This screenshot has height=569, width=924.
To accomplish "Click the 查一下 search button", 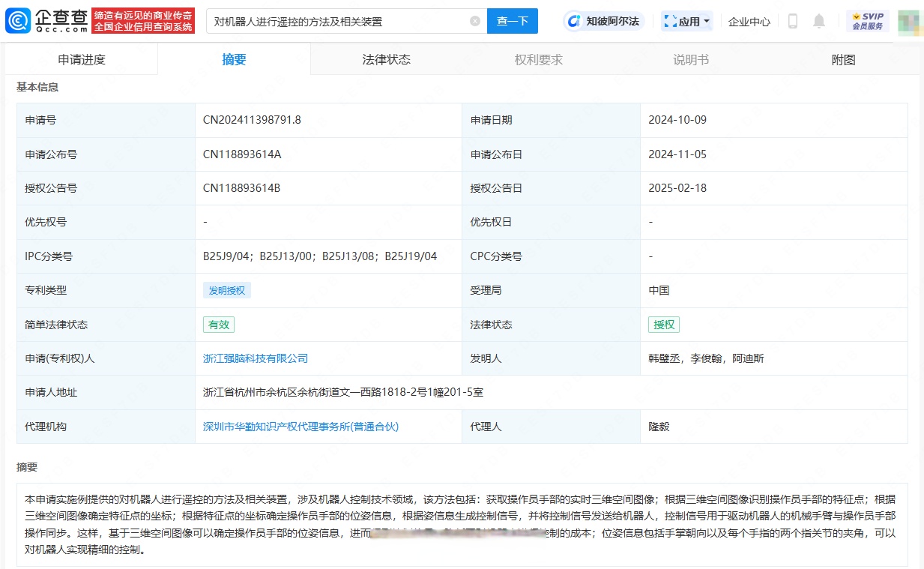I will tap(513, 21).
